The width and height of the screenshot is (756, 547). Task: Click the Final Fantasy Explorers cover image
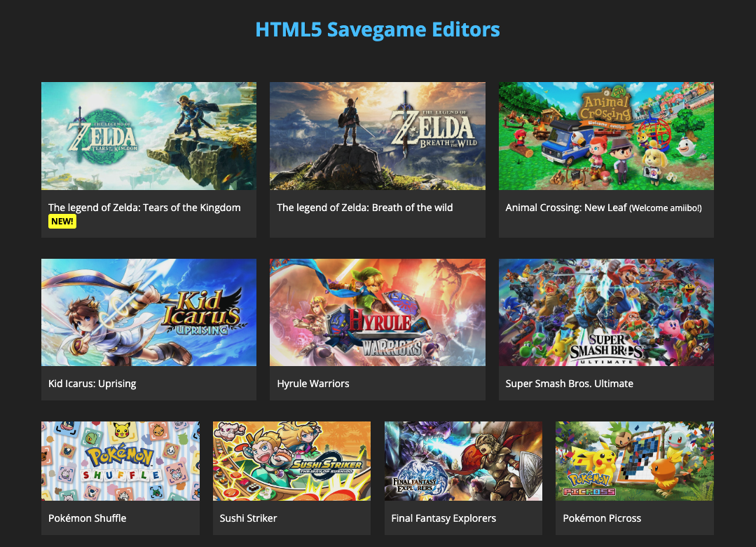pyautogui.click(x=463, y=461)
